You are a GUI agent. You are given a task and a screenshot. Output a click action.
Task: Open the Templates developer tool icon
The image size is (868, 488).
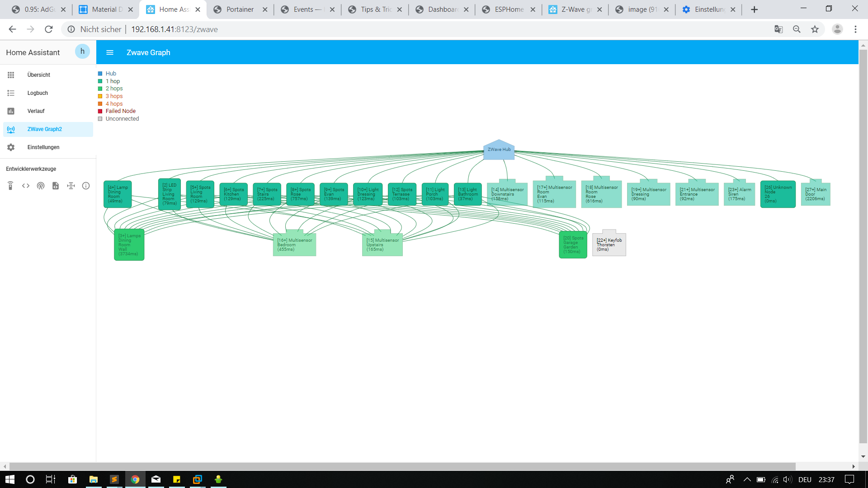click(x=56, y=186)
